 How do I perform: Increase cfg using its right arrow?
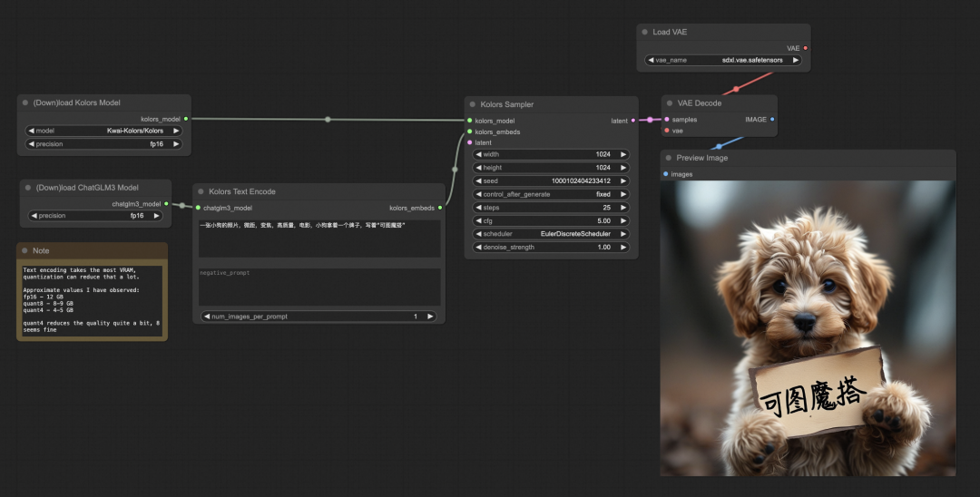(x=623, y=220)
